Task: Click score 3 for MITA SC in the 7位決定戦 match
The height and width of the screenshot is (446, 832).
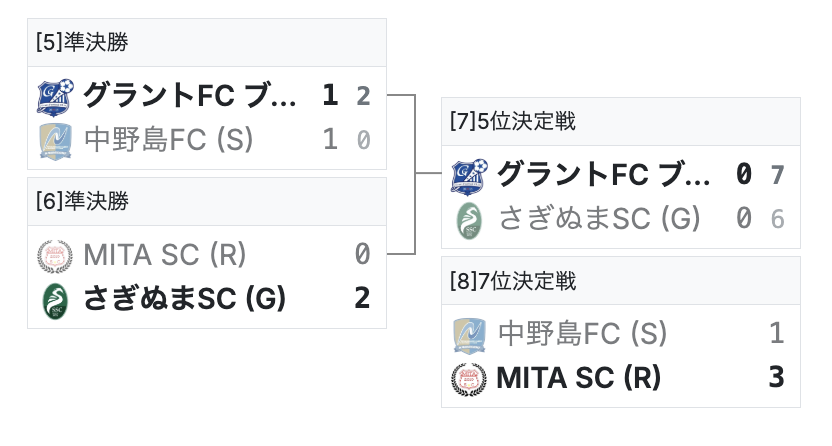Action: pos(776,378)
